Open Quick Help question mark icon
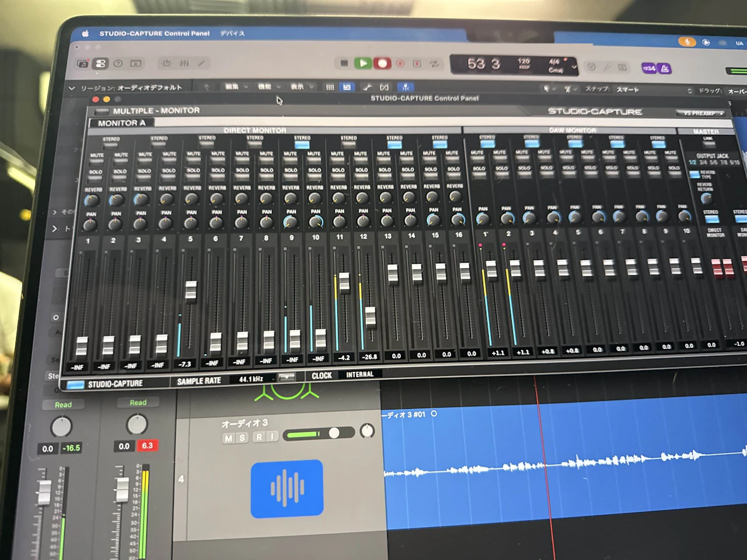 point(118,63)
